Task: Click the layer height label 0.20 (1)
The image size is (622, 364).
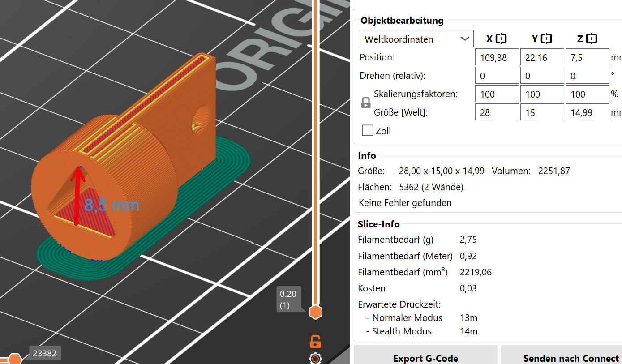Action: click(x=288, y=300)
